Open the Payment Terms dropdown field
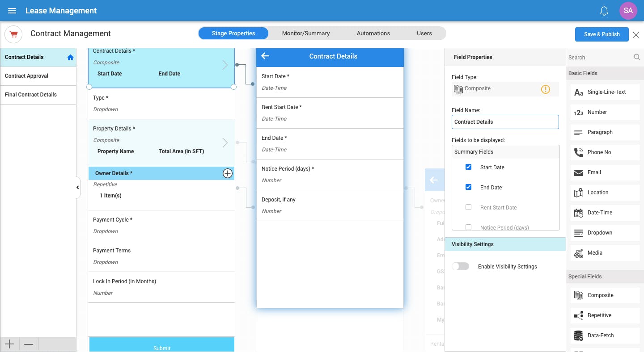The height and width of the screenshot is (352, 644). click(161, 256)
